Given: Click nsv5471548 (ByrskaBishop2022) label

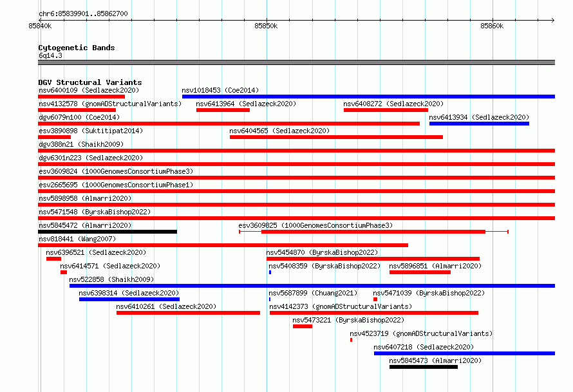Looking at the screenshot, I should point(95,212).
